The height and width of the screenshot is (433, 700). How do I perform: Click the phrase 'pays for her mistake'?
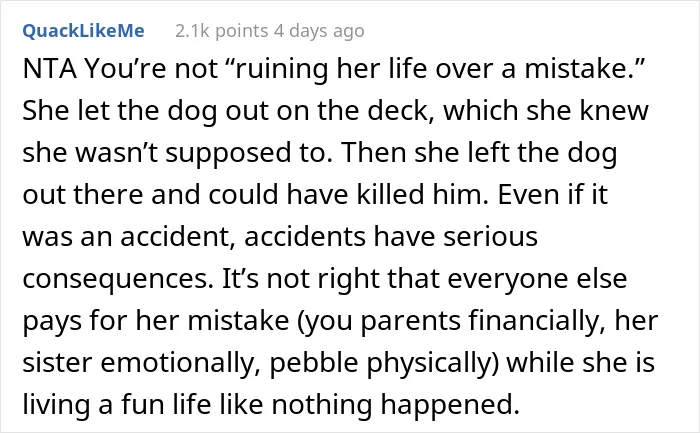tap(156, 321)
